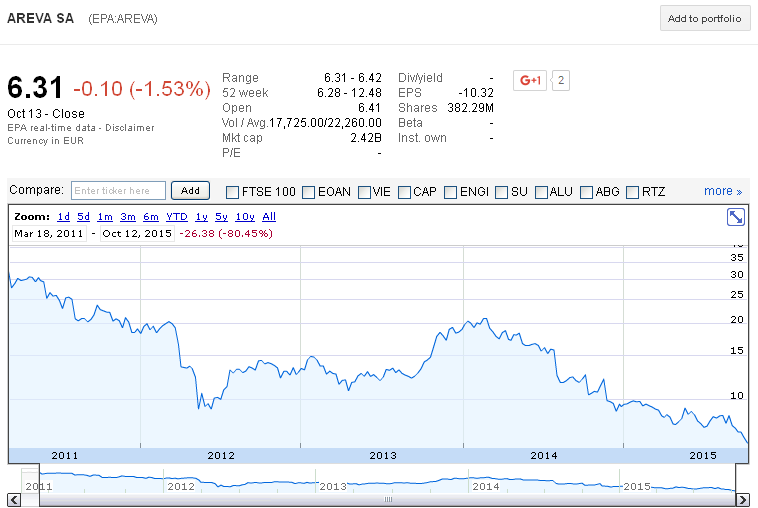
Task: Click right arrow of chart range scrollbar
Action: (x=742, y=499)
